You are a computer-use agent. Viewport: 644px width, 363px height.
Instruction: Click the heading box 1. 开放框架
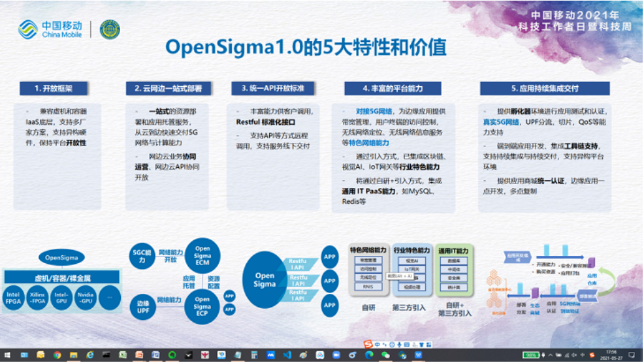54,88
